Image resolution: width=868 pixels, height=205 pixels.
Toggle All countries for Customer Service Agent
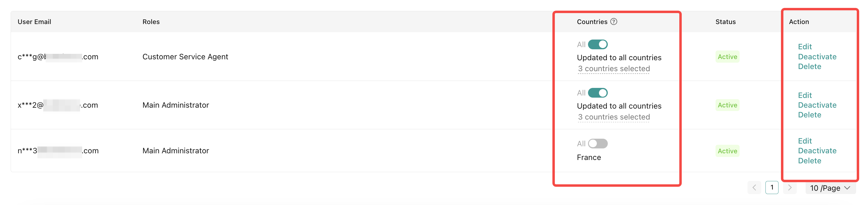[597, 44]
